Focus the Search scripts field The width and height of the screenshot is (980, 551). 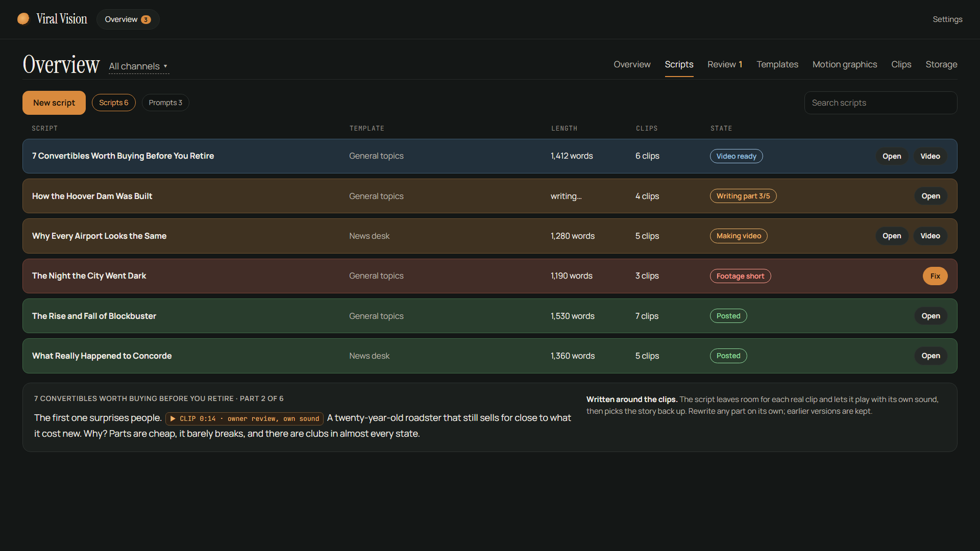(x=880, y=103)
